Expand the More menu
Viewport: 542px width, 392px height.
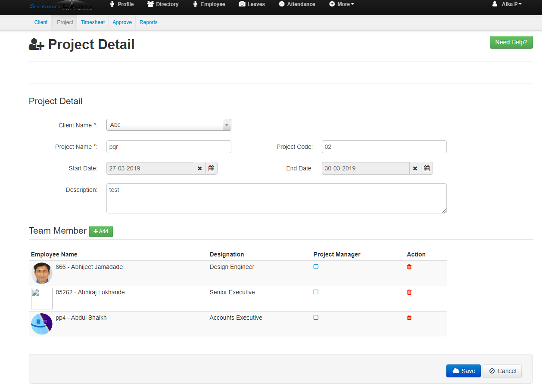pyautogui.click(x=342, y=4)
